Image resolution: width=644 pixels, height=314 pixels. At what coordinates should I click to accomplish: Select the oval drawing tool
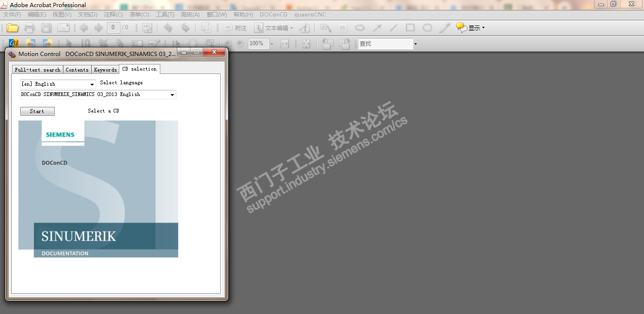coord(427,28)
